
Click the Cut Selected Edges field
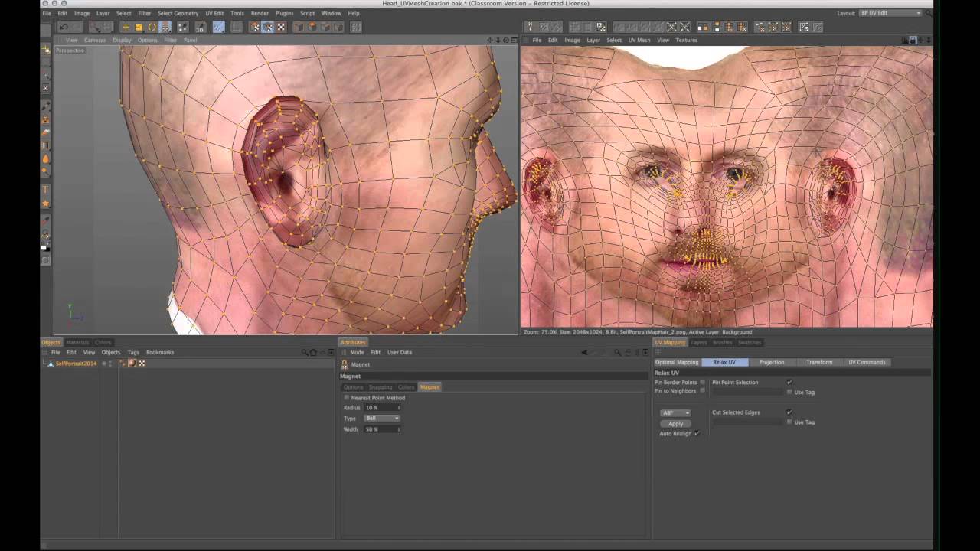click(x=746, y=422)
